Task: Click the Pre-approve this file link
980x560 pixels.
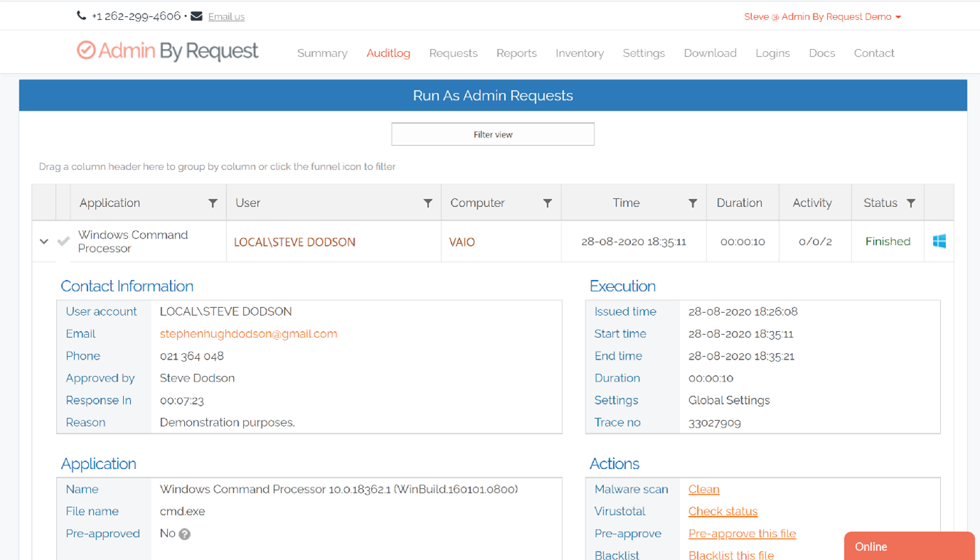Action: [x=742, y=534]
